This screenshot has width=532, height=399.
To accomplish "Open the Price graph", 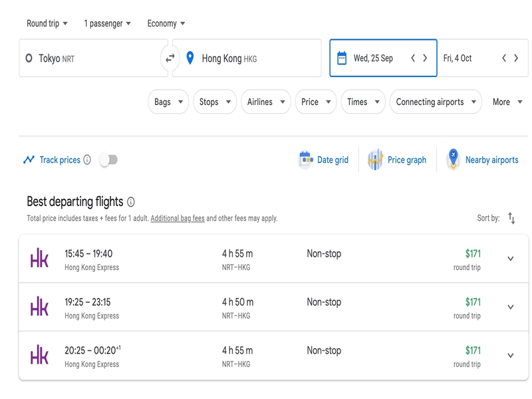I will 396,160.
